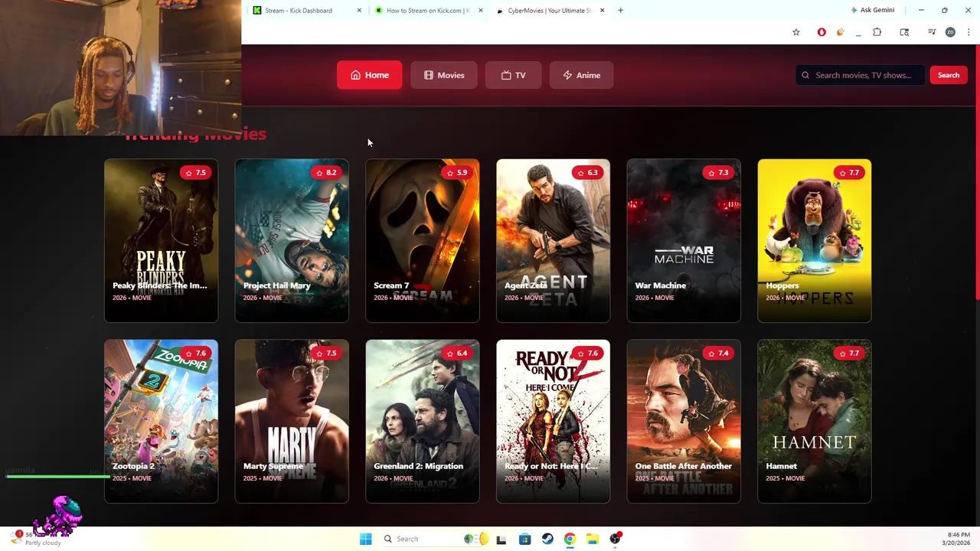The height and width of the screenshot is (551, 980).
Task: Click the Chrome taskbar icon
Action: pyautogui.click(x=570, y=539)
